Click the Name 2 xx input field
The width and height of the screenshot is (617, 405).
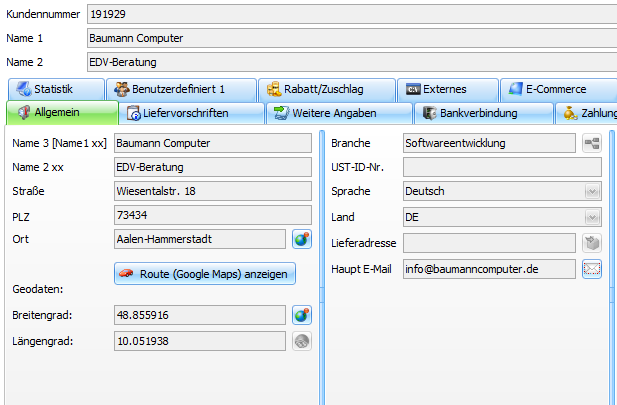[213, 167]
